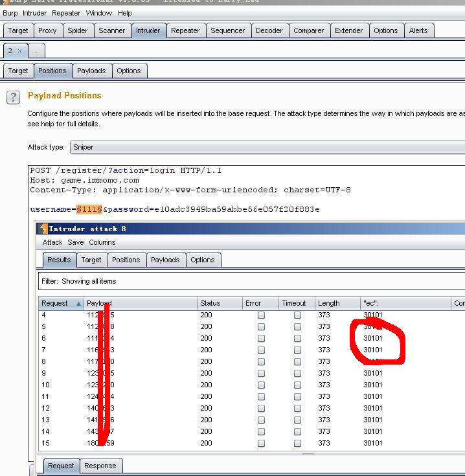
Task: Open the Repeater menu in menu bar
Action: point(66,13)
